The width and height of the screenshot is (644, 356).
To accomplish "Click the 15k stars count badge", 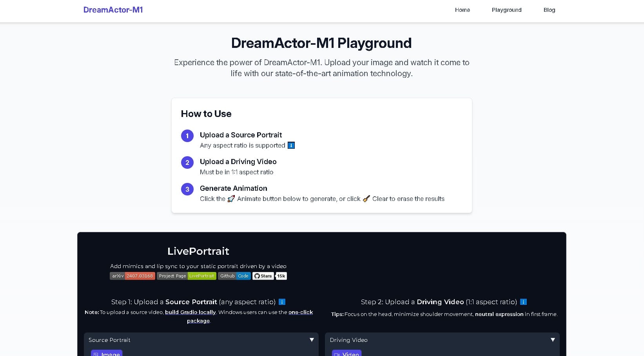I will 281,276.
